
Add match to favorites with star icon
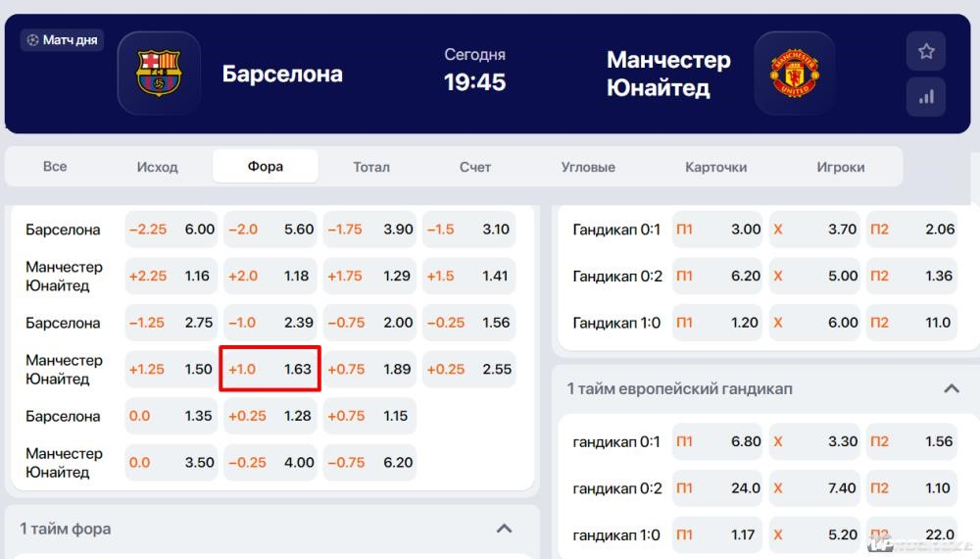[x=926, y=51]
